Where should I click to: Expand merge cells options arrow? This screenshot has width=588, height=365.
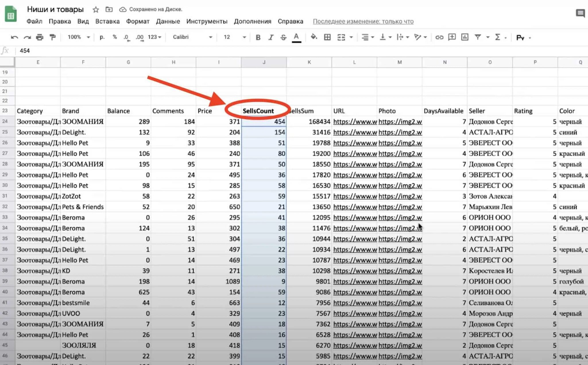[x=351, y=37]
